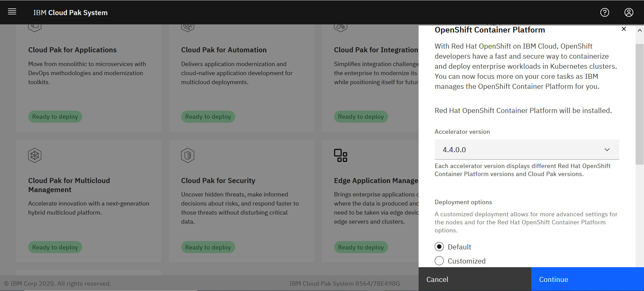Click the help question mark icon
This screenshot has width=644, height=291.
(x=604, y=12)
